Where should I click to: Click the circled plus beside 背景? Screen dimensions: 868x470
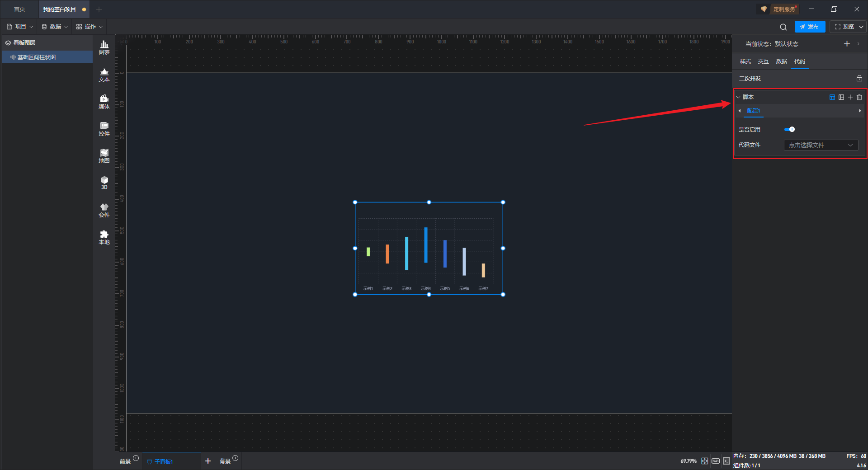pos(235,458)
